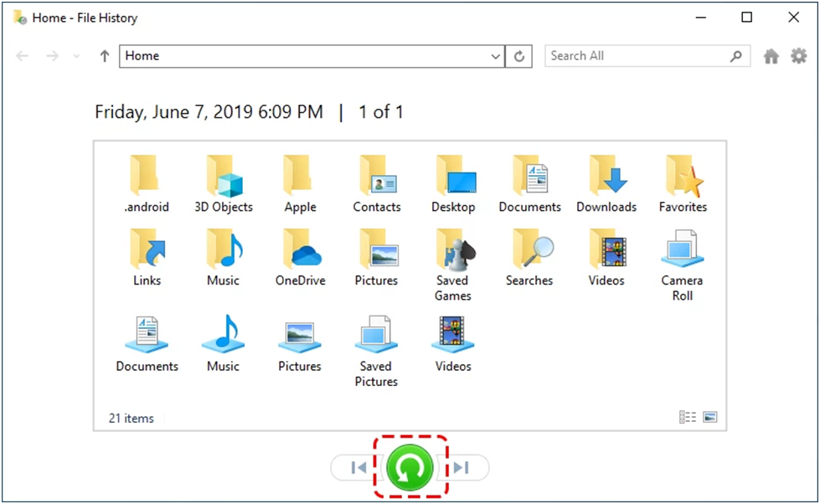The image size is (820, 504).
Task: Minimize the File History window
Action: (x=701, y=18)
